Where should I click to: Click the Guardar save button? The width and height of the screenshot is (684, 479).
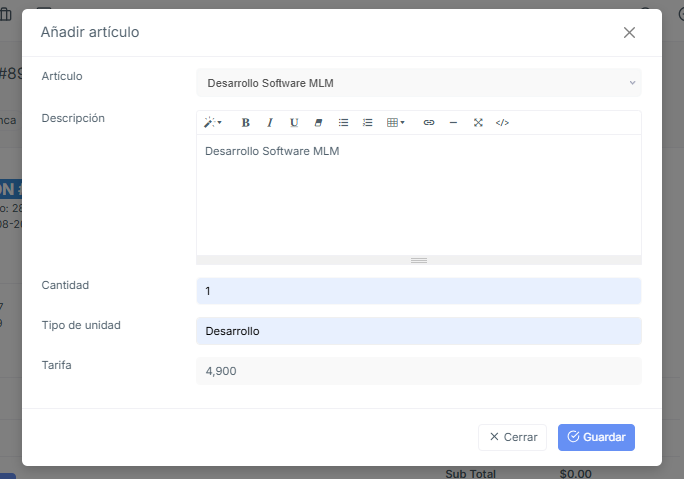pyautogui.click(x=596, y=437)
